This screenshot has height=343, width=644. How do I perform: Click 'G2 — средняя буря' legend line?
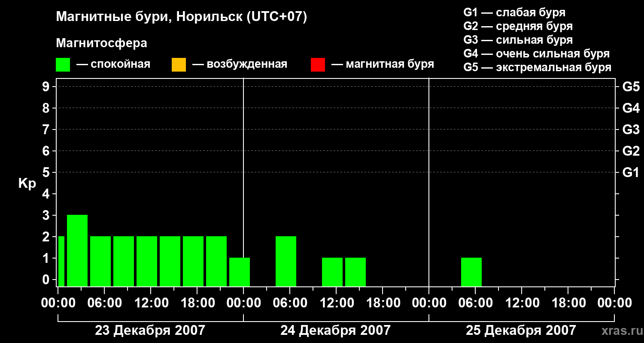click(518, 26)
